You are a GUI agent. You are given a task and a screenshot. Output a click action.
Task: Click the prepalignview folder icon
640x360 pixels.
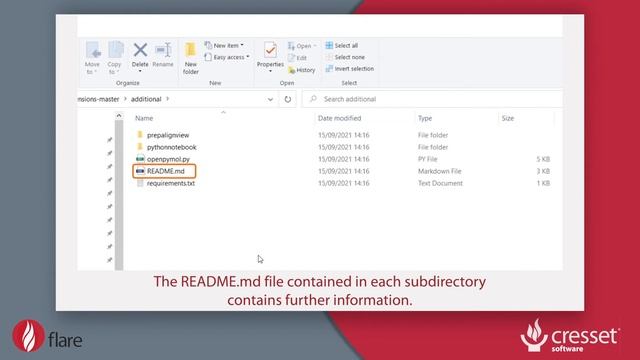click(x=140, y=135)
